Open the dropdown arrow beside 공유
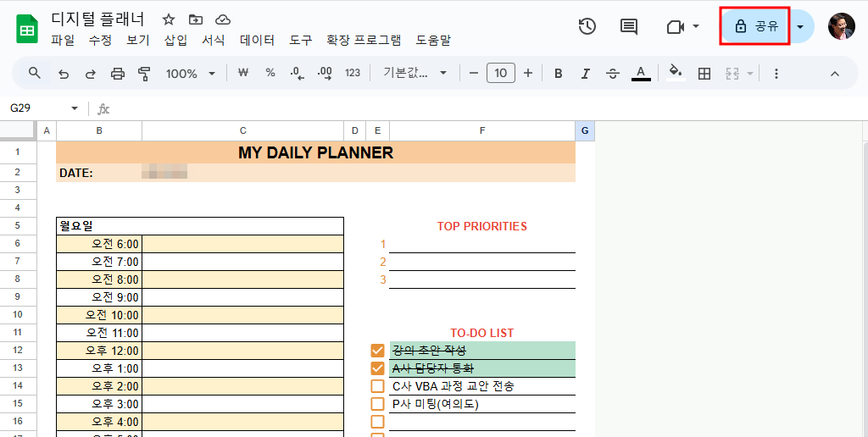Image resolution: width=868 pixels, height=437 pixels. coord(800,26)
